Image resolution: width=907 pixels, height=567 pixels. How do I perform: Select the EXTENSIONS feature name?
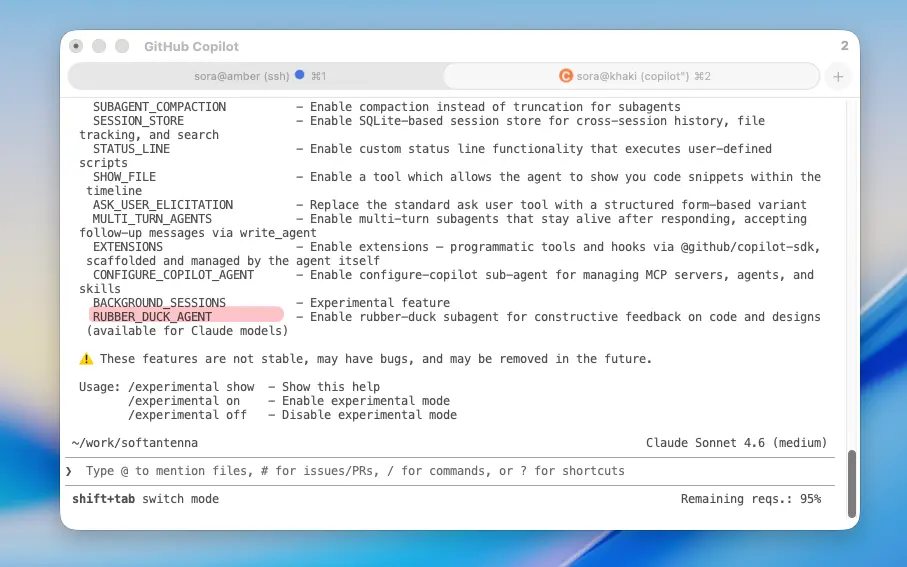(x=128, y=247)
